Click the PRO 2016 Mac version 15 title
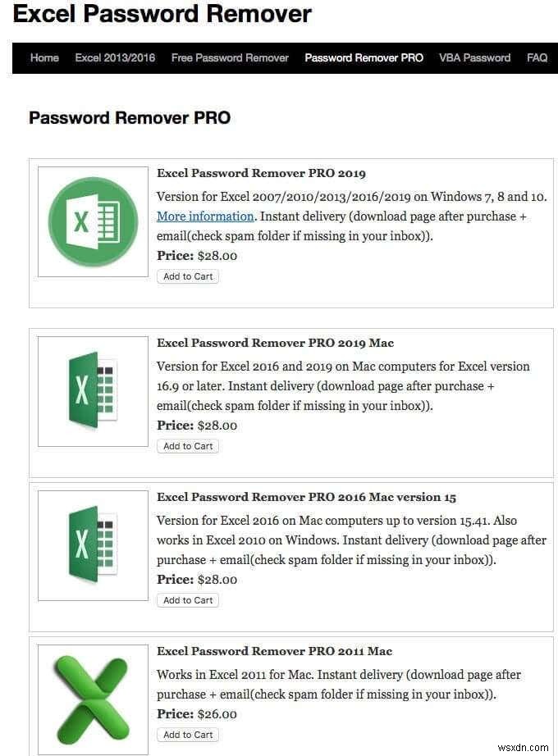Screen dimensions: 558x756 pos(306,497)
